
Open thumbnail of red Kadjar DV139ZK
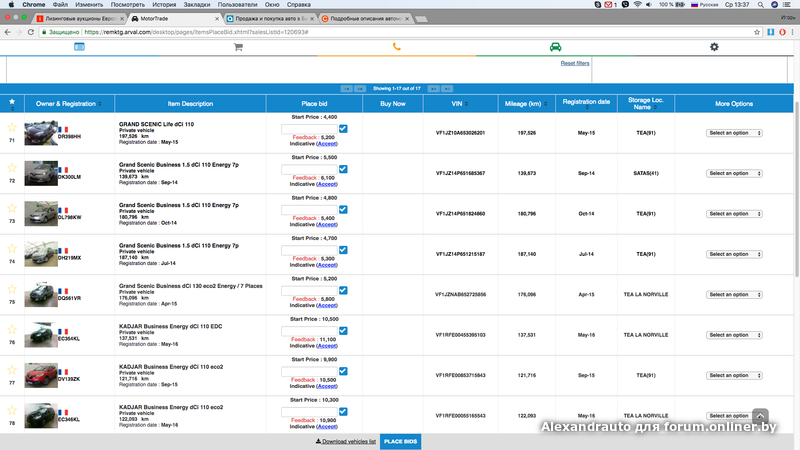tap(41, 375)
